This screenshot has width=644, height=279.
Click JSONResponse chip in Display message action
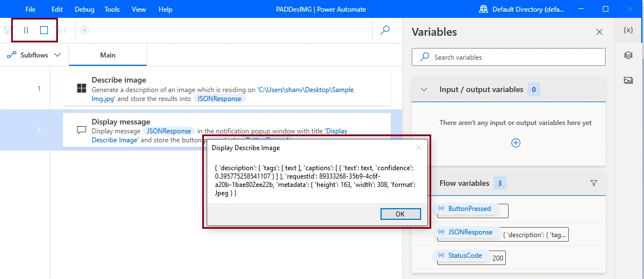click(169, 131)
